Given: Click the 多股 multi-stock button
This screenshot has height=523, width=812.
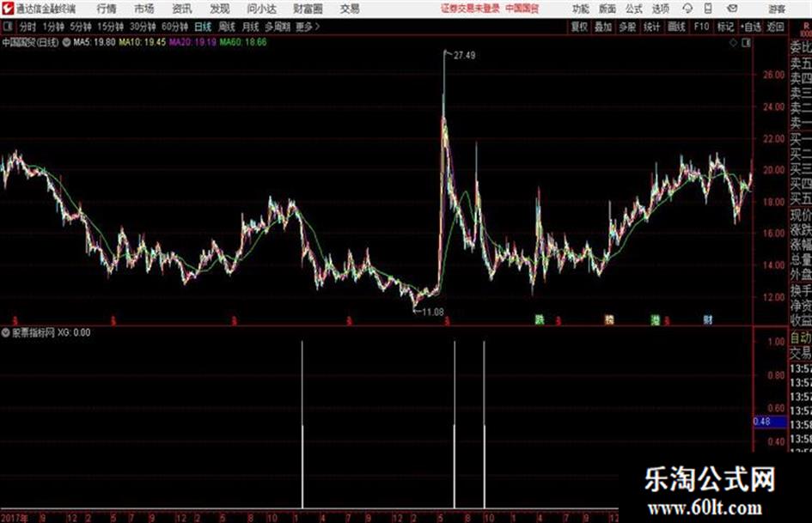Looking at the screenshot, I should click(x=627, y=27).
